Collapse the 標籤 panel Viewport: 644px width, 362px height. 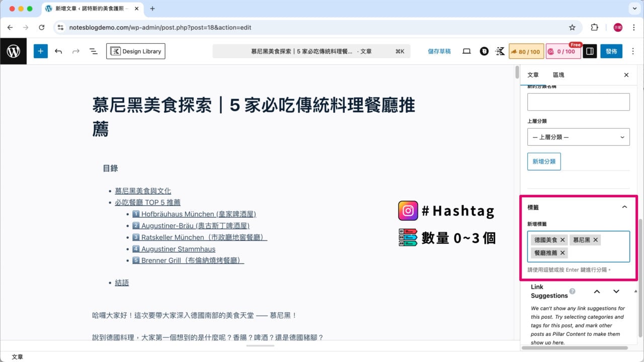tap(624, 207)
